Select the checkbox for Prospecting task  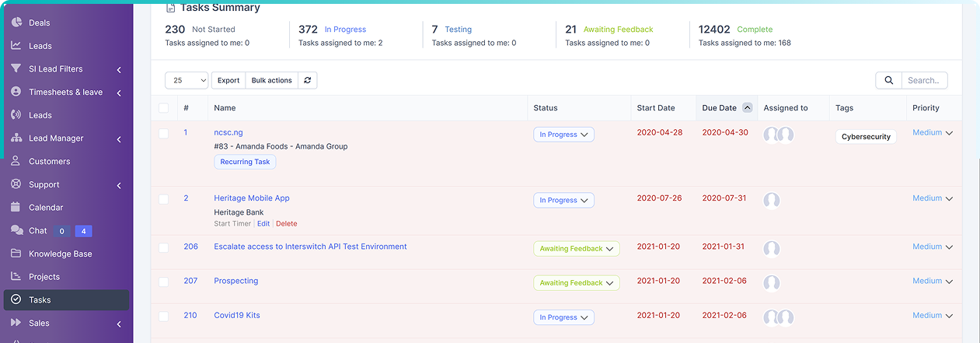click(163, 282)
